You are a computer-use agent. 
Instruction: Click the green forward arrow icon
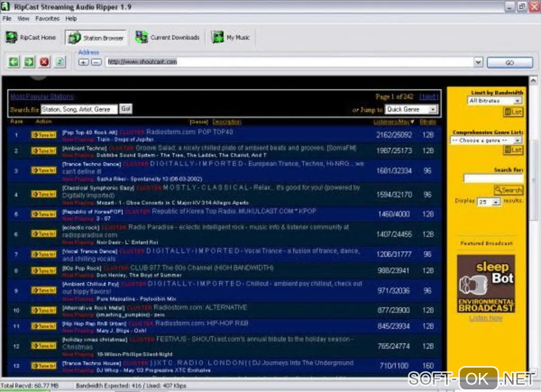(x=29, y=62)
